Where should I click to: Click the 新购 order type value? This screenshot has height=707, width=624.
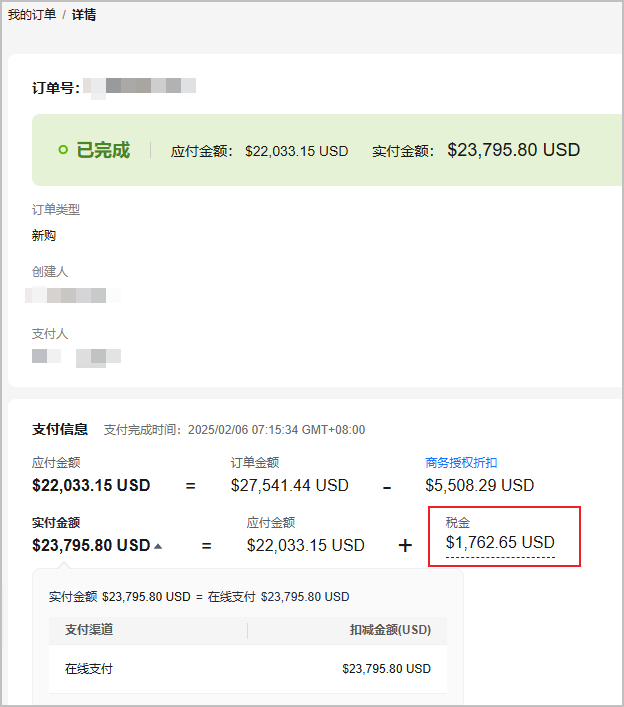(x=44, y=235)
